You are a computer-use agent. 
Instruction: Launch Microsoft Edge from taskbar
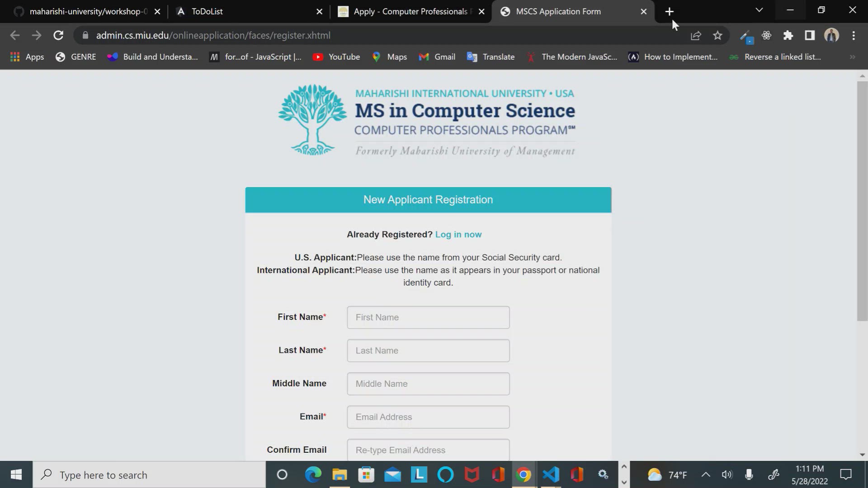[313, 475]
